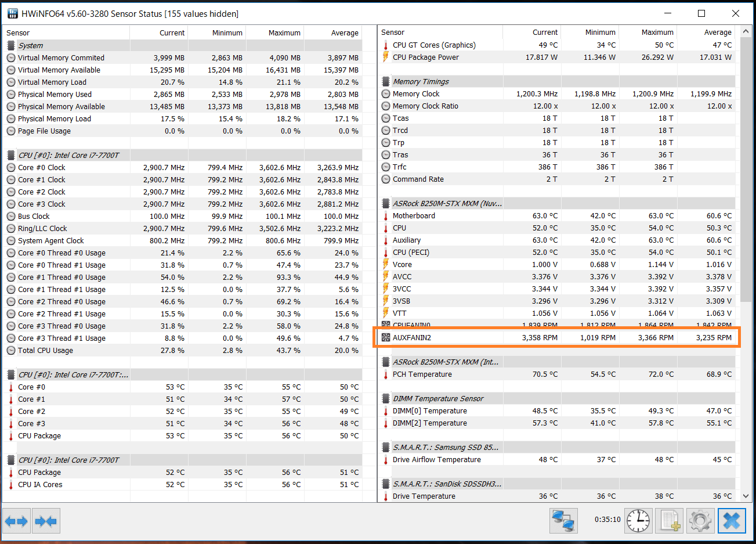Select the Virtual Memory Commited row

(x=182, y=57)
